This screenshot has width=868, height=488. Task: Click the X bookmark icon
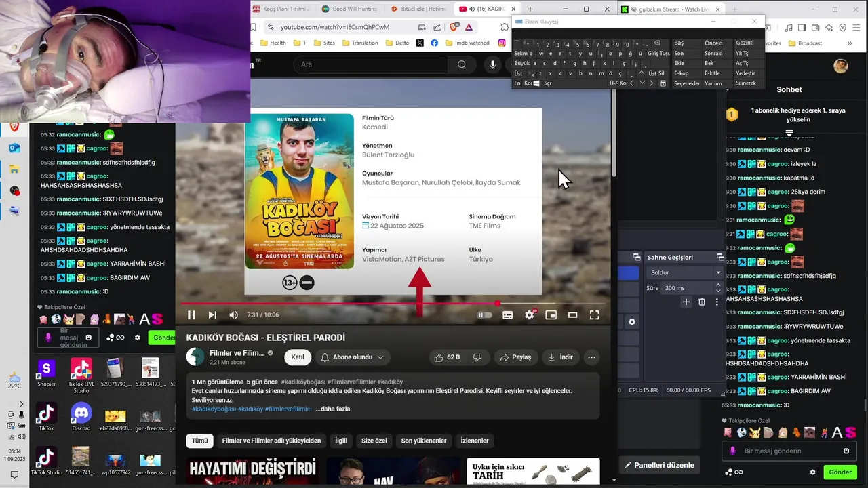click(x=420, y=43)
